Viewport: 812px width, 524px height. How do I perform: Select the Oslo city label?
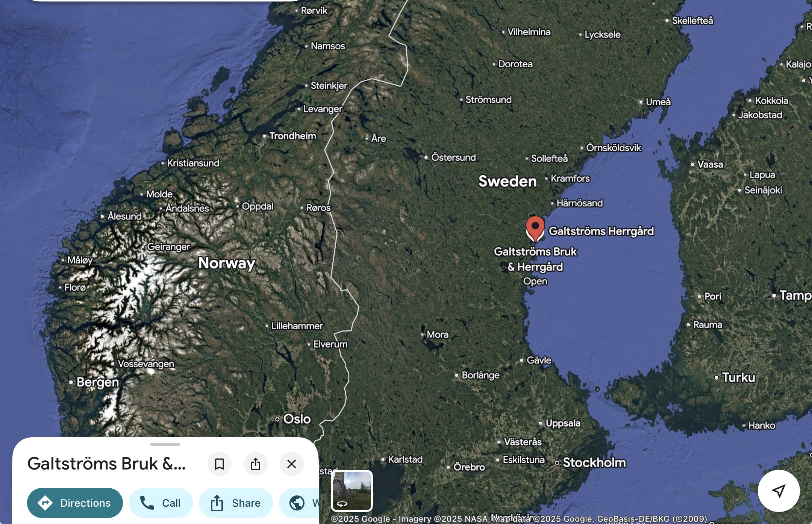[297, 419]
